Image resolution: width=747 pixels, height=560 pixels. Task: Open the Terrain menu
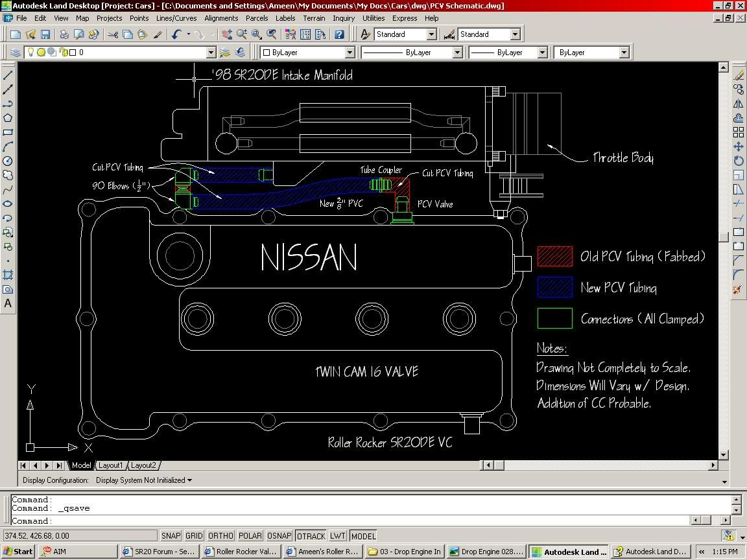(314, 18)
